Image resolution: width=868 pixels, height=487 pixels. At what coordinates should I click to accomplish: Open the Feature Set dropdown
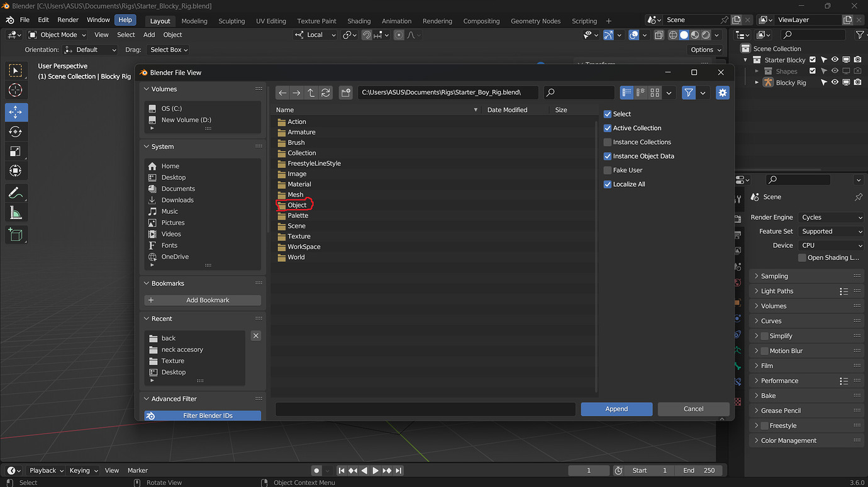pos(832,232)
